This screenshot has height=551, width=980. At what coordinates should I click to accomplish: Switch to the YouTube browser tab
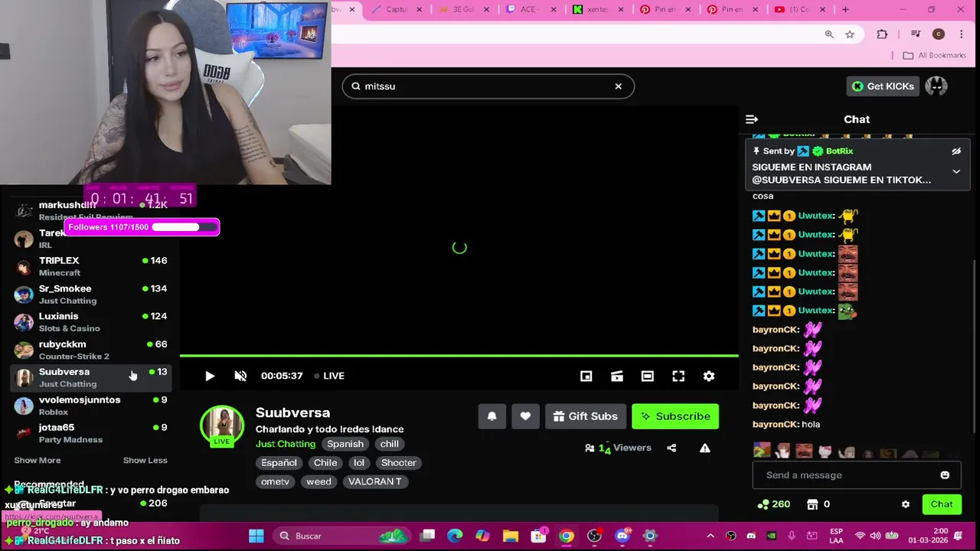point(800,9)
